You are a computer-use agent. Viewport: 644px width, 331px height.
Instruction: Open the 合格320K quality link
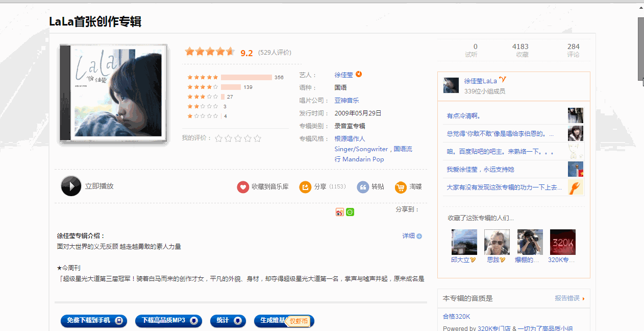click(x=456, y=316)
